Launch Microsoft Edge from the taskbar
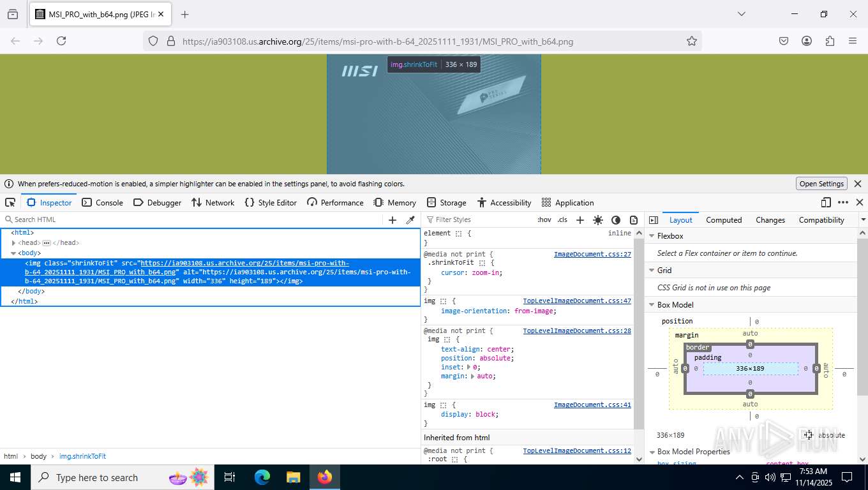 [x=262, y=477]
